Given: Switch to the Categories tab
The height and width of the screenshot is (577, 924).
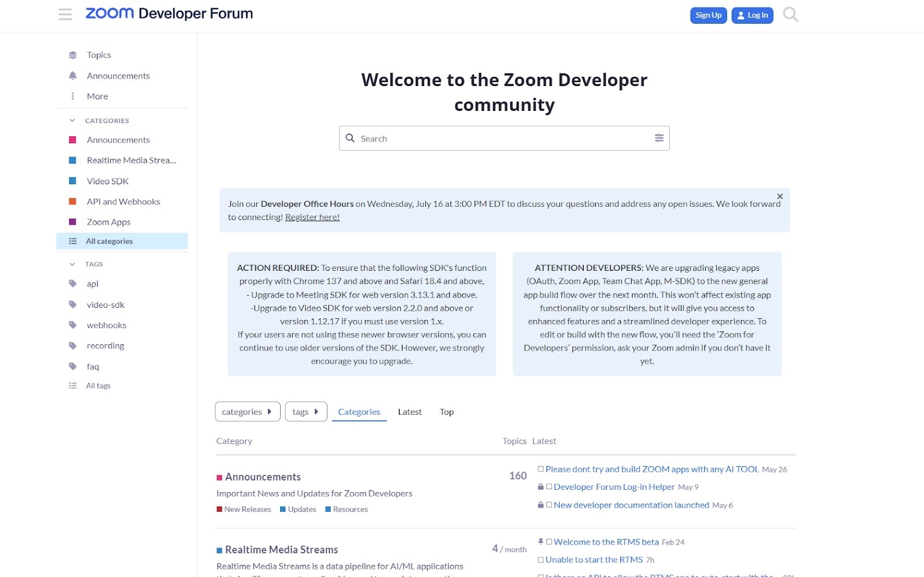Looking at the screenshot, I should 359,412.
